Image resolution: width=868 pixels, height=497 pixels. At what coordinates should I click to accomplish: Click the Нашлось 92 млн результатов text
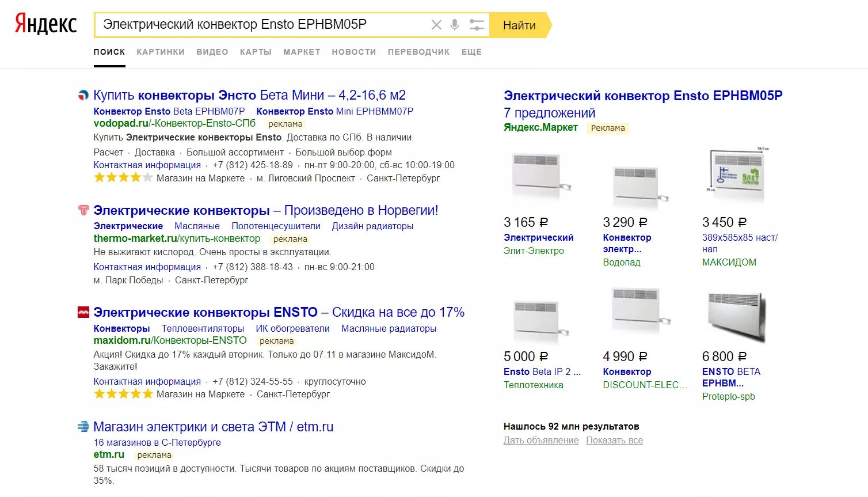point(571,426)
